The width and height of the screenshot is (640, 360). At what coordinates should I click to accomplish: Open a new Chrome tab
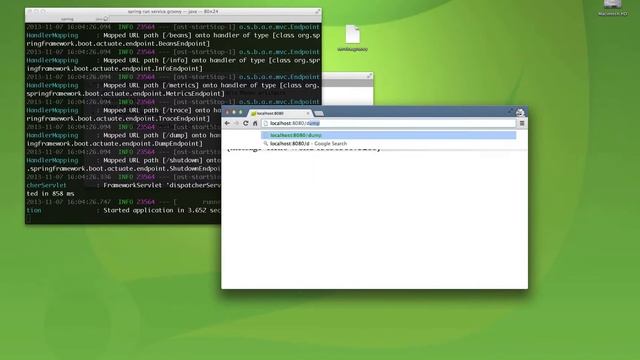click(319, 113)
